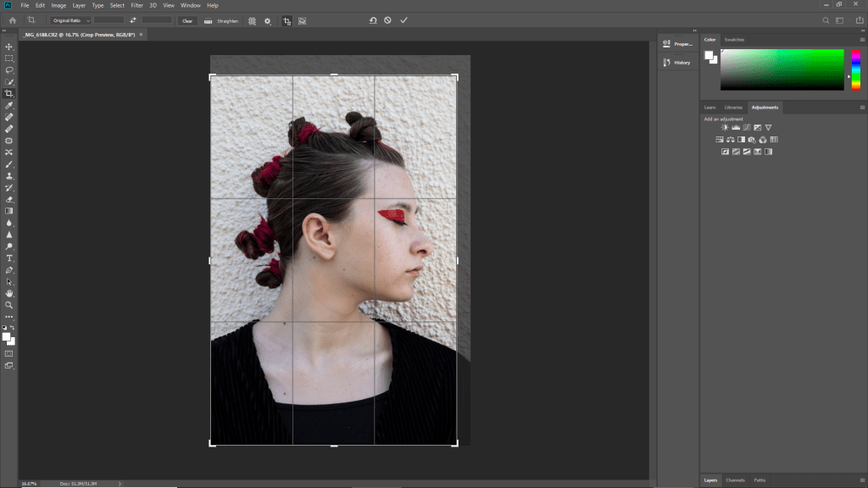Switch to the Swatches tab
The image size is (868, 488).
[x=734, y=40]
